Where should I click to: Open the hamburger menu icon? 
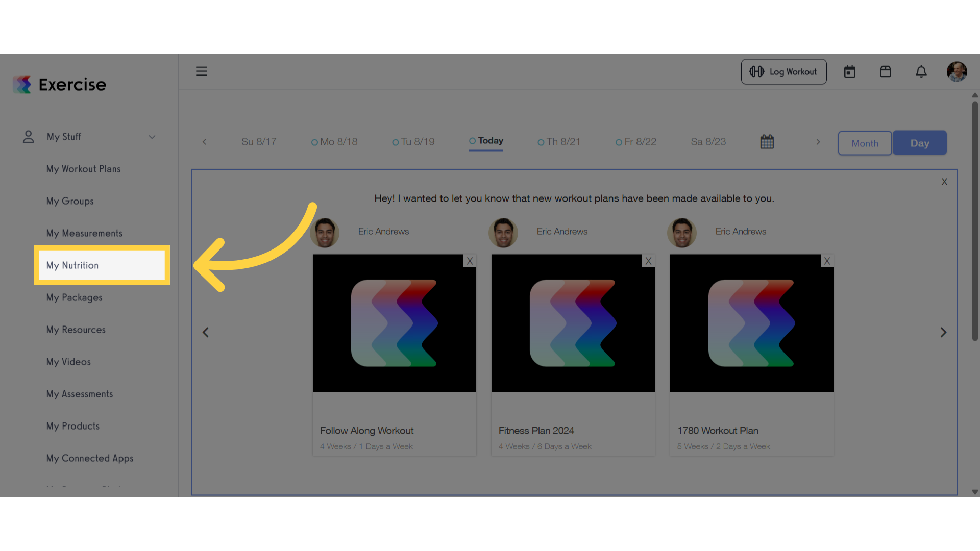[202, 71]
